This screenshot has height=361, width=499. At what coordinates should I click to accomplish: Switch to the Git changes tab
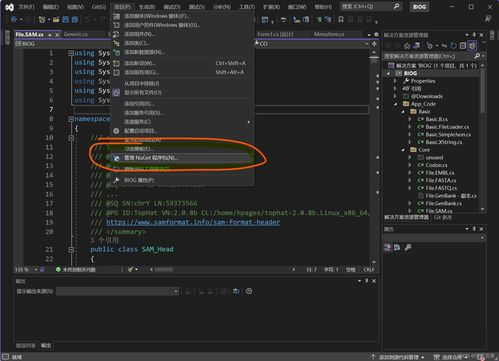pos(443,217)
